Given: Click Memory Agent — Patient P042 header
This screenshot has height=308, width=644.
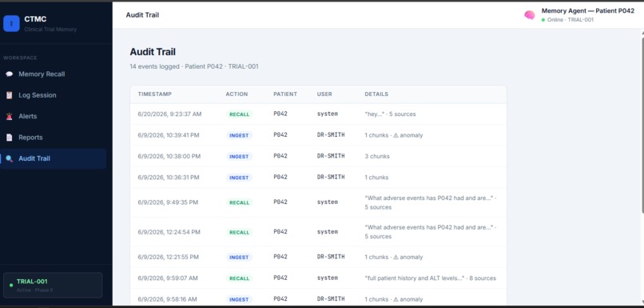Looking at the screenshot, I should click(x=588, y=10).
